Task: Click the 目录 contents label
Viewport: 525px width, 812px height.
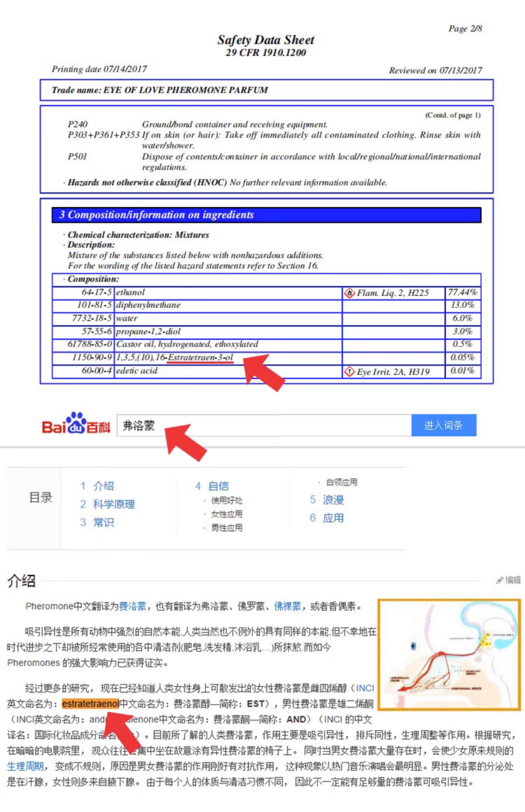Action: [x=41, y=497]
